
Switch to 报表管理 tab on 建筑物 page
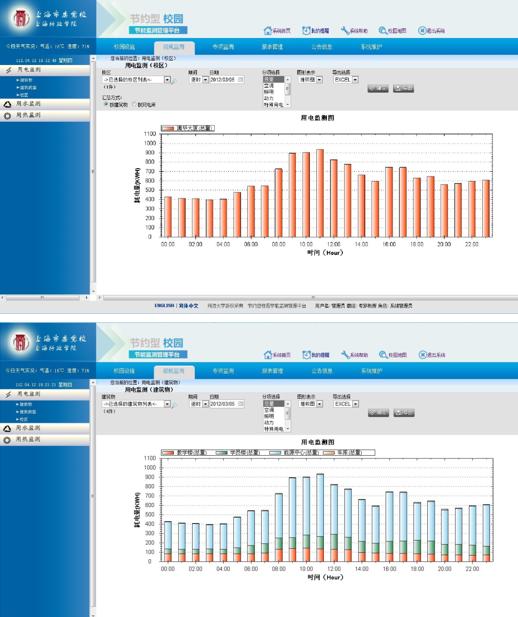(272, 371)
